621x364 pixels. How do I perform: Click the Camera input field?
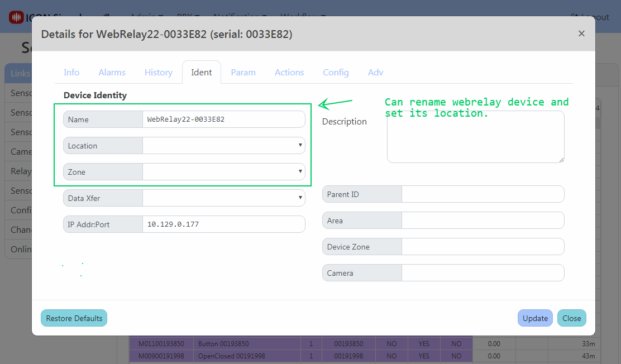click(483, 273)
